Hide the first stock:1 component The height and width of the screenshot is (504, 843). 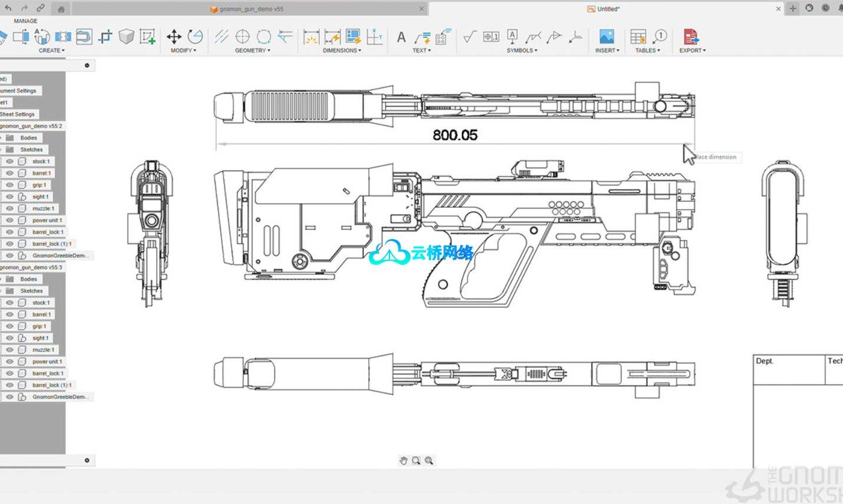coord(9,161)
